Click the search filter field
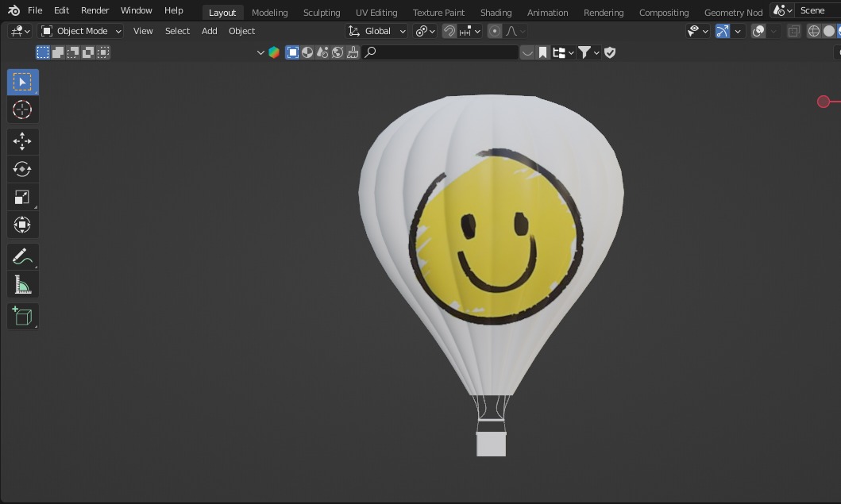This screenshot has width=841, height=504. click(x=440, y=52)
